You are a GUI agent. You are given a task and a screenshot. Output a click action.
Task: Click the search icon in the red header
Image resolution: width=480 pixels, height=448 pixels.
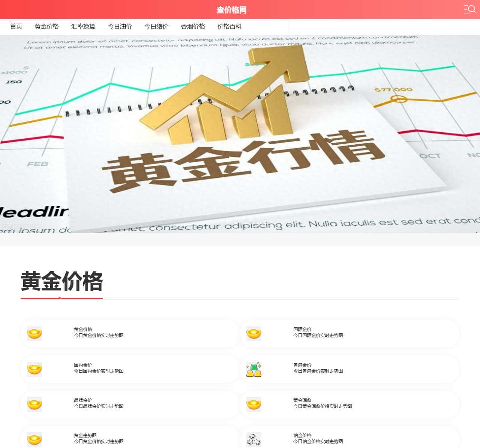(470, 9)
